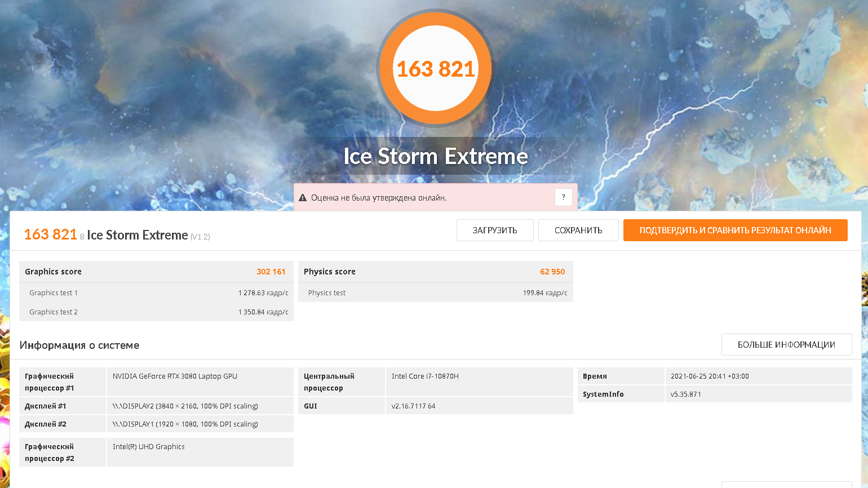This screenshot has width=868, height=488.
Task: Select the DISPLAY2 3840 × 2160 value
Action: 185,406
